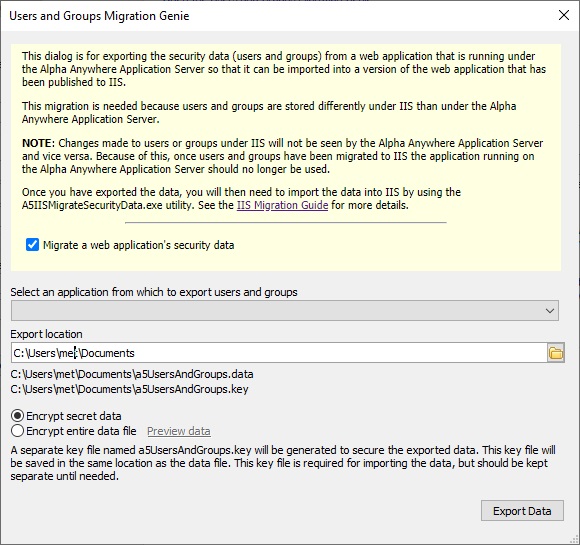Click the Select an application label text

(x=154, y=292)
